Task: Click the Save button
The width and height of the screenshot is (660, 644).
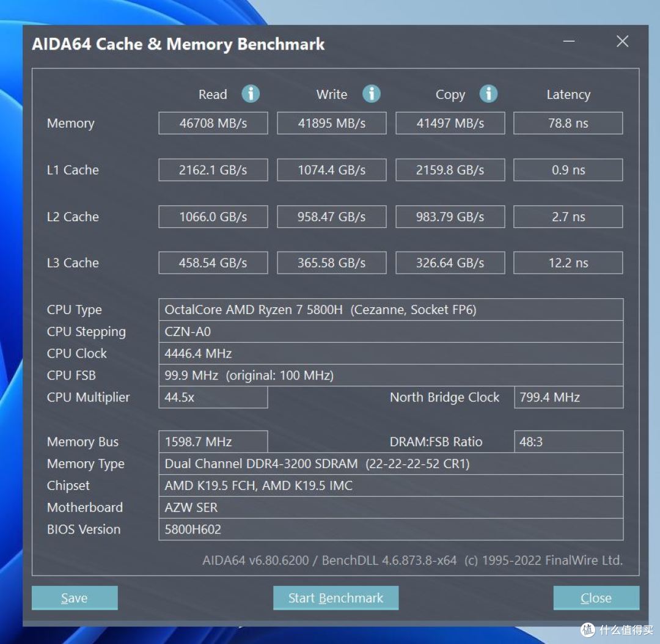Action: coord(75,598)
